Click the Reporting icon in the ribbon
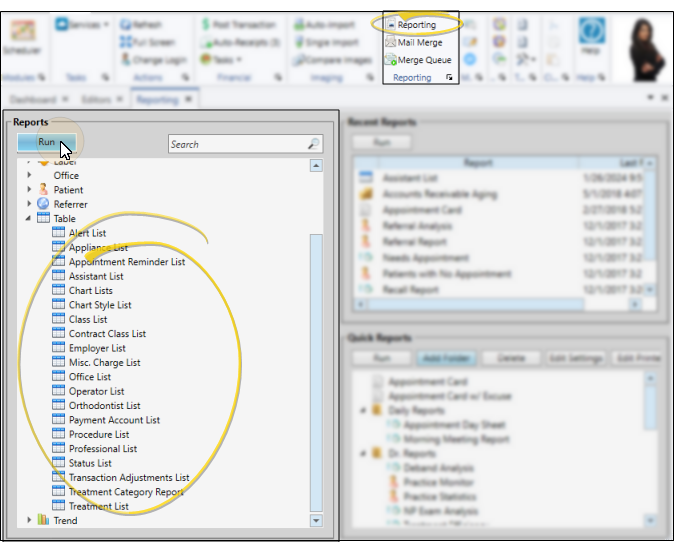674x542 pixels. point(390,25)
